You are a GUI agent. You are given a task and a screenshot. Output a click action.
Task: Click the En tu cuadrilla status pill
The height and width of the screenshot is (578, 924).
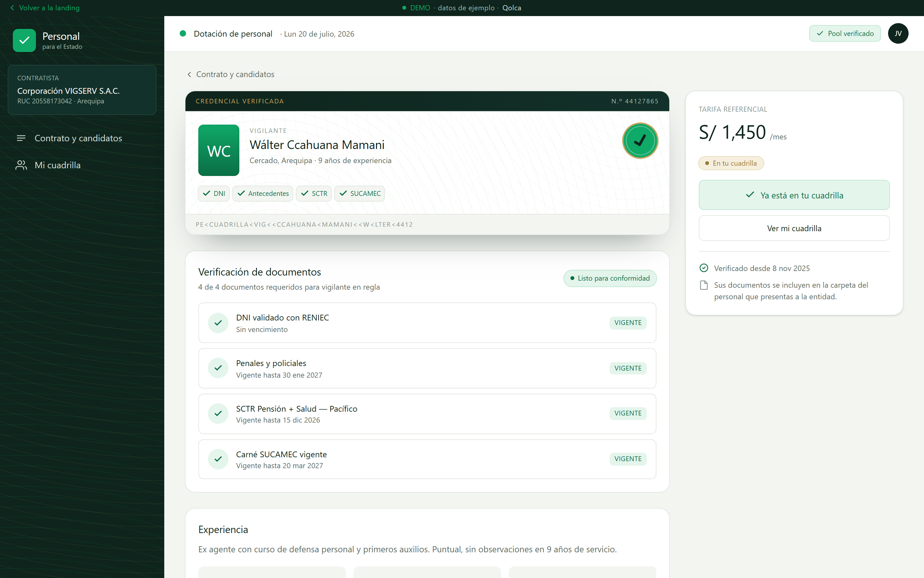coord(731,163)
